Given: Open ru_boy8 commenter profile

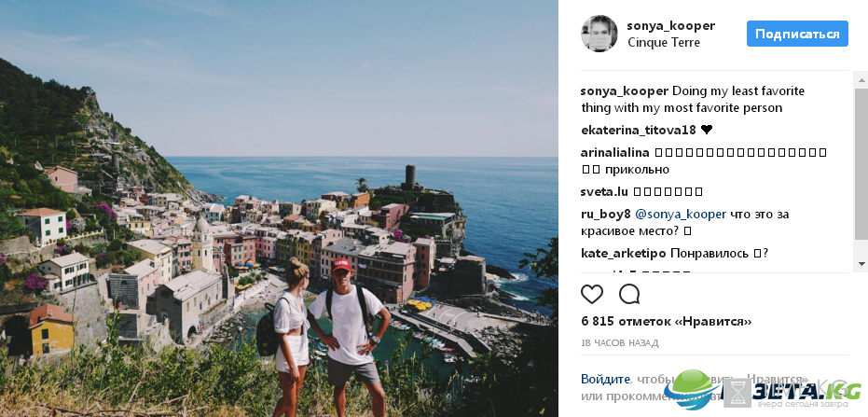Looking at the screenshot, I should 606,215.
